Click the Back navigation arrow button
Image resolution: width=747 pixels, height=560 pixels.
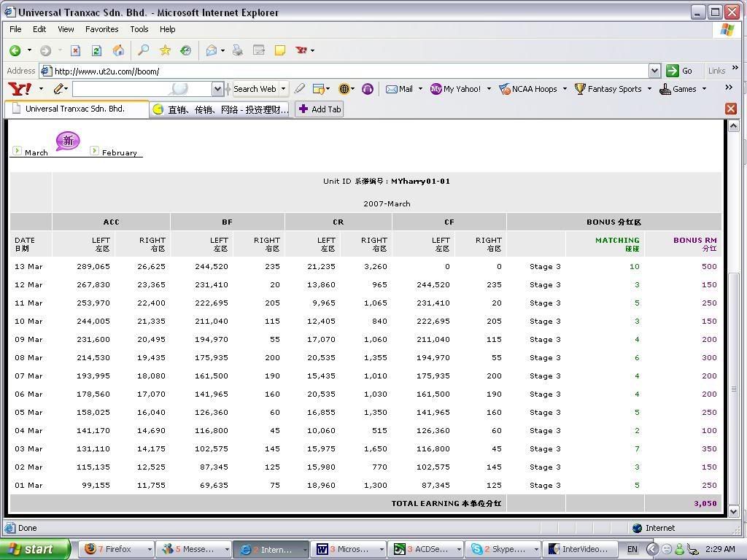pyautogui.click(x=15, y=50)
